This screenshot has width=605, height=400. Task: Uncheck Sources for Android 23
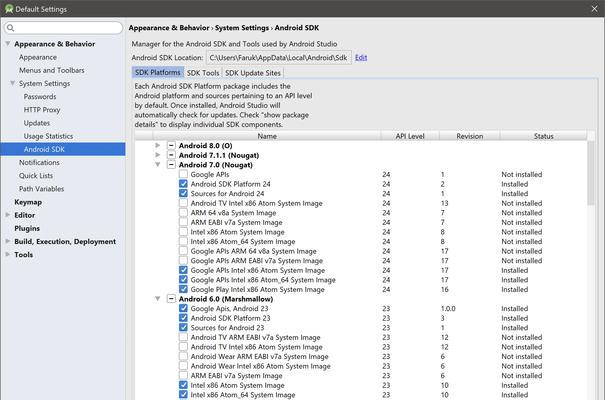[x=183, y=328]
